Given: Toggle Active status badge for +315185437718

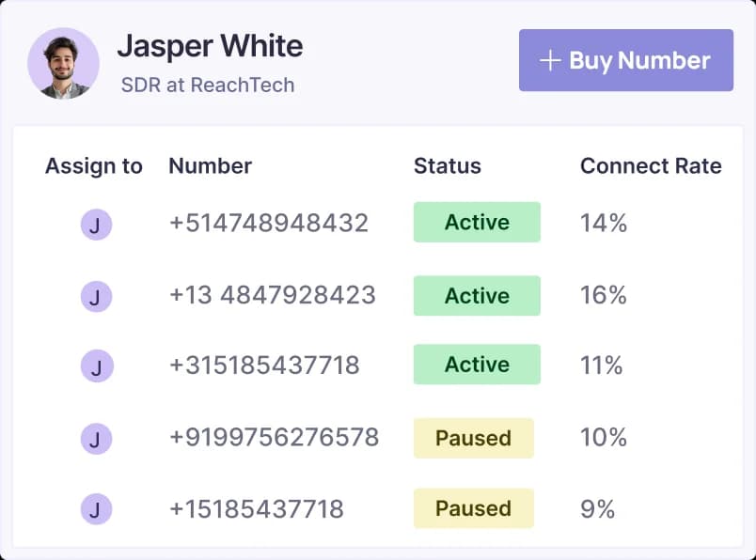Looking at the screenshot, I should pyautogui.click(x=477, y=365).
